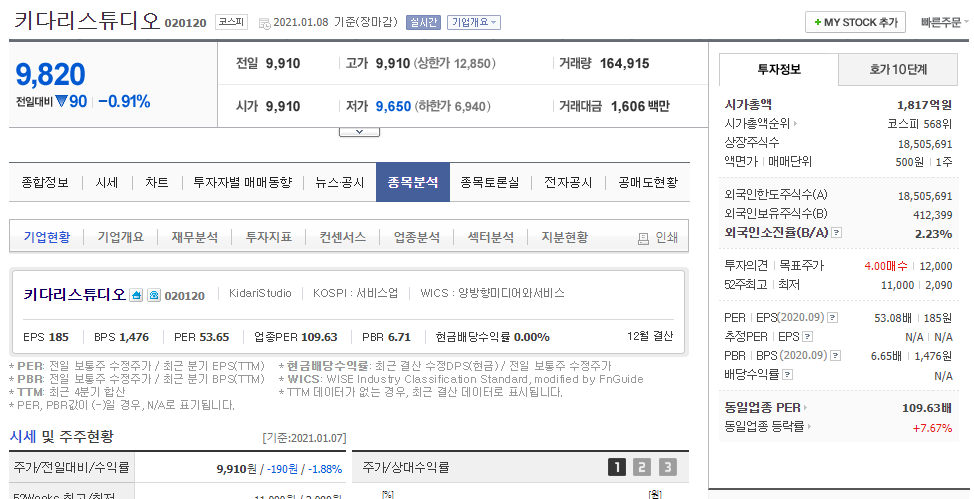Select 기업현황 sub-tab
974x499 pixels.
47,237
